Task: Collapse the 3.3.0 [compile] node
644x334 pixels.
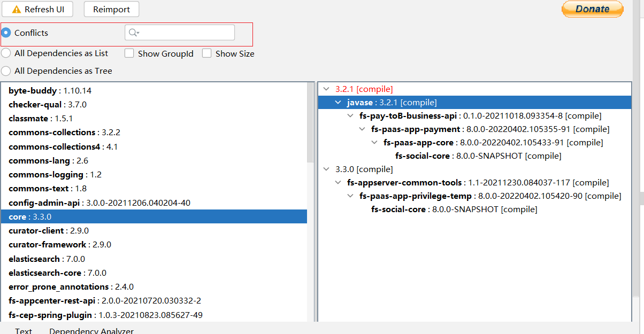Action: [x=327, y=169]
